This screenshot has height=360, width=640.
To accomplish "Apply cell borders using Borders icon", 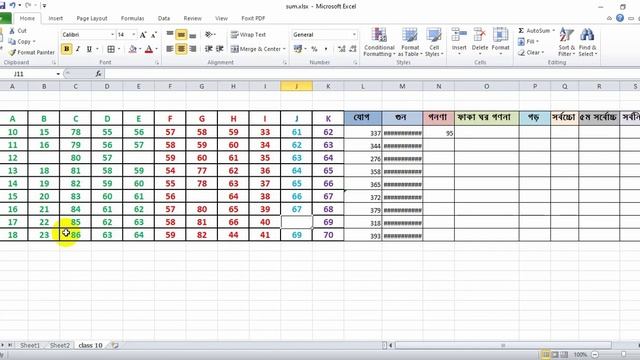I will 111,49.
